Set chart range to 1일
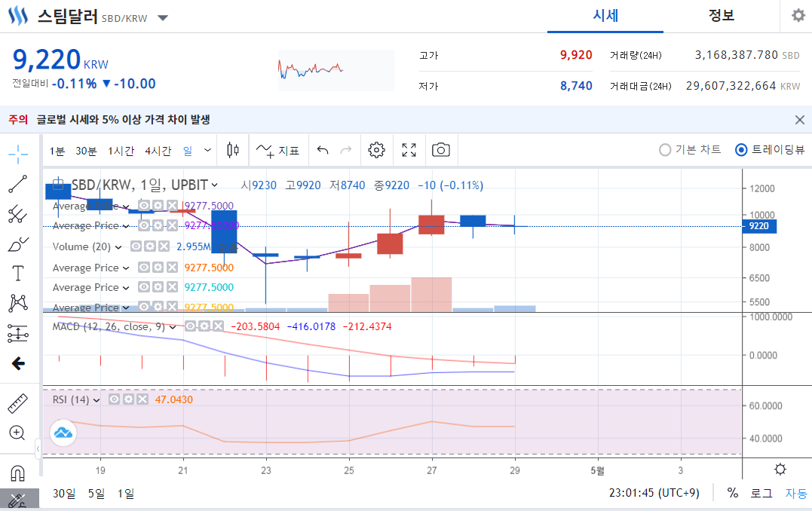Viewport: 812px width, 511px height. tap(126, 494)
